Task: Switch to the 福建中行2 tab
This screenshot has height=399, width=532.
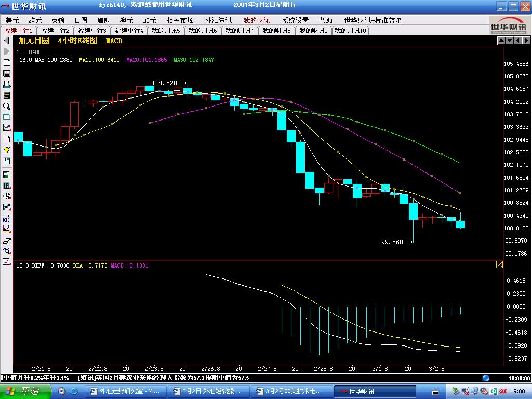Action: coord(55,31)
